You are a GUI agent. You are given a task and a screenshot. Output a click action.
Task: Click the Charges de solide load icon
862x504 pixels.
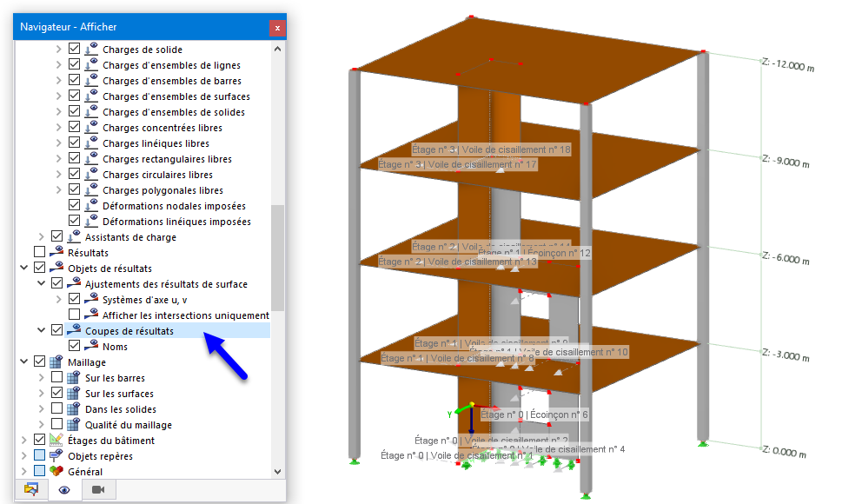click(91, 49)
